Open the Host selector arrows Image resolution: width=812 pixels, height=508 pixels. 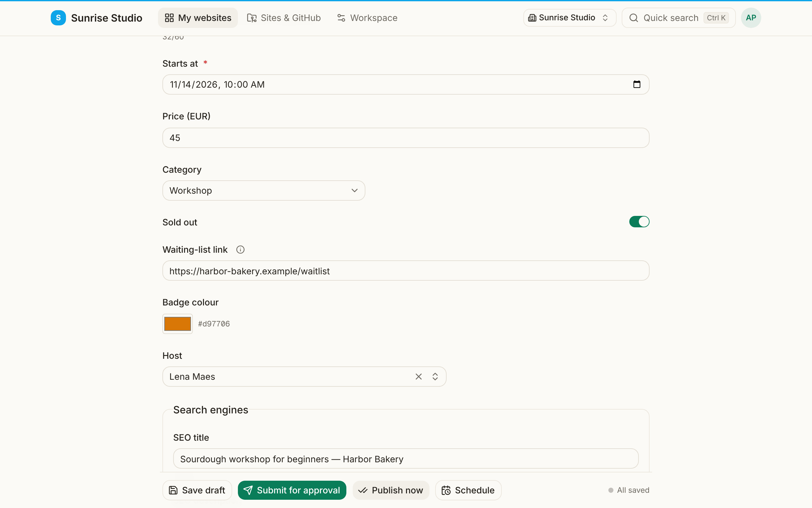coord(435,377)
